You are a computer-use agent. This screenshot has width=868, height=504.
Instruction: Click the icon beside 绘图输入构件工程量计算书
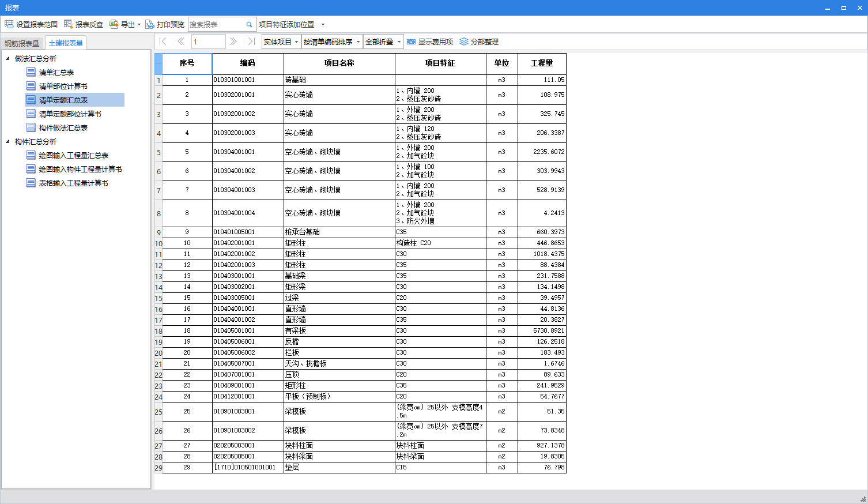tap(31, 169)
